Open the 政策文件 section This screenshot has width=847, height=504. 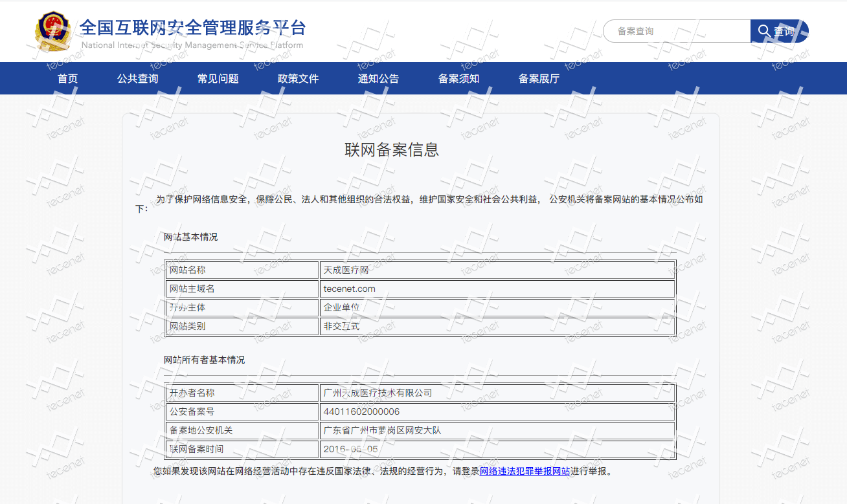(x=298, y=78)
